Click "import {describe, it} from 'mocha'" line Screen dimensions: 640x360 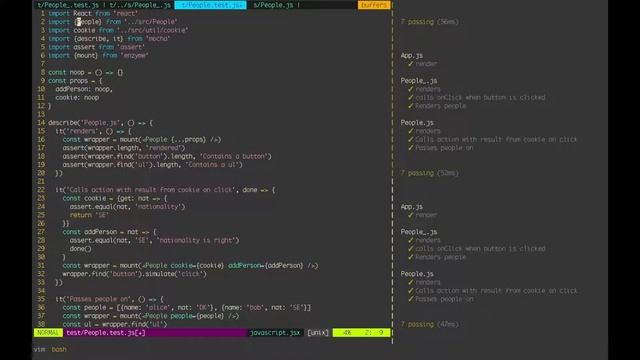[109, 39]
